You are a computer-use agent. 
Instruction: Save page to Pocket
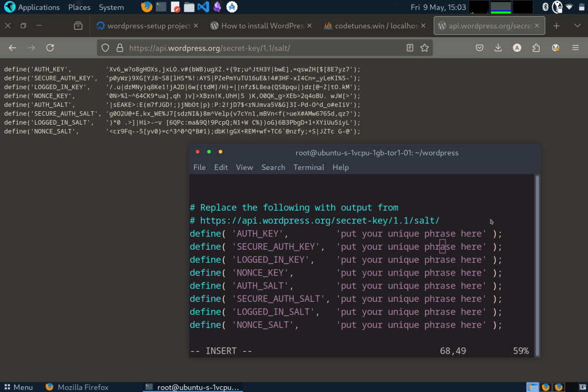[x=479, y=48]
